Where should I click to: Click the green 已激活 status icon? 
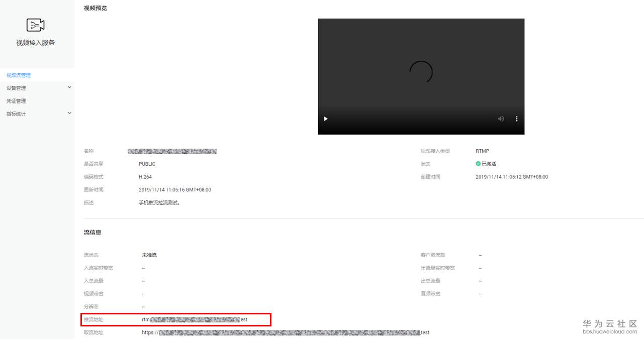[478, 163]
